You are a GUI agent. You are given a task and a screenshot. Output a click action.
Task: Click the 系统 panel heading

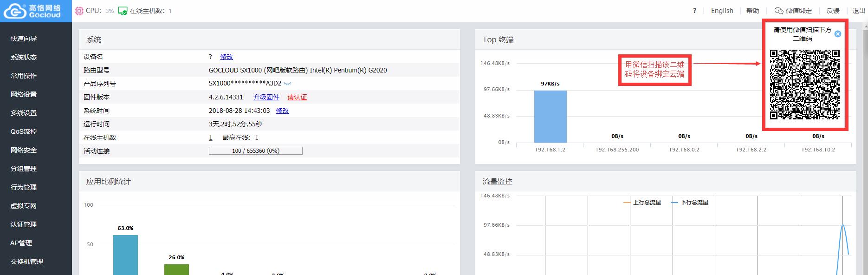pyautogui.click(x=94, y=40)
